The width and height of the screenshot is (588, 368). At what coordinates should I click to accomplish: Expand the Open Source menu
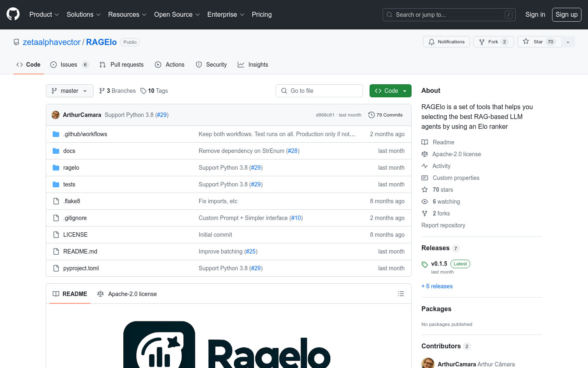tap(177, 14)
